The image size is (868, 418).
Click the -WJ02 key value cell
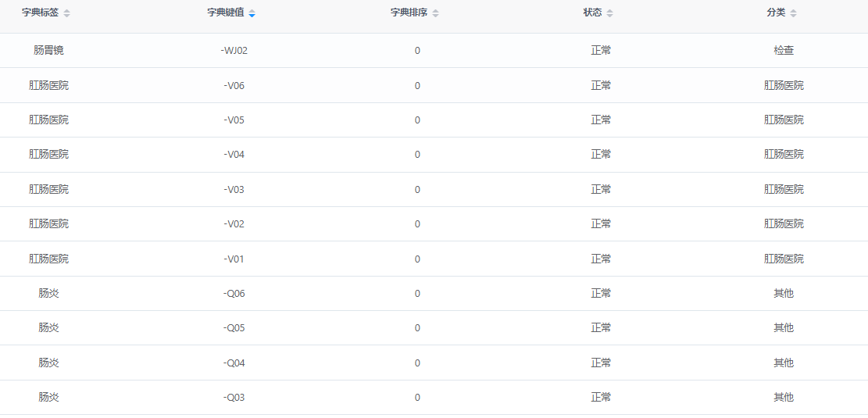[x=234, y=50]
